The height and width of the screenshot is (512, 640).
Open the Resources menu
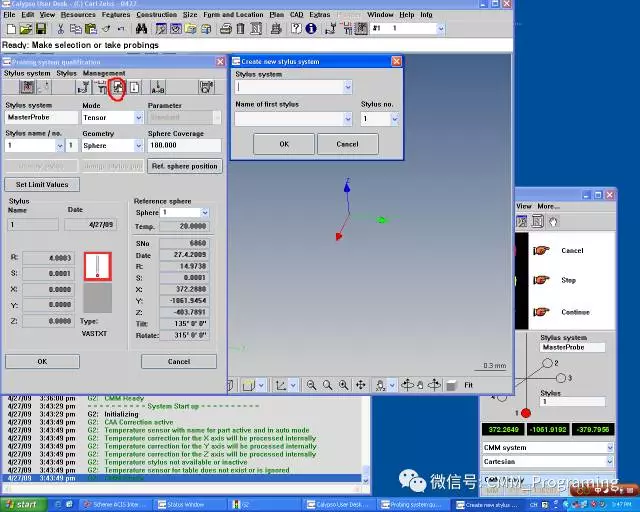click(x=78, y=15)
